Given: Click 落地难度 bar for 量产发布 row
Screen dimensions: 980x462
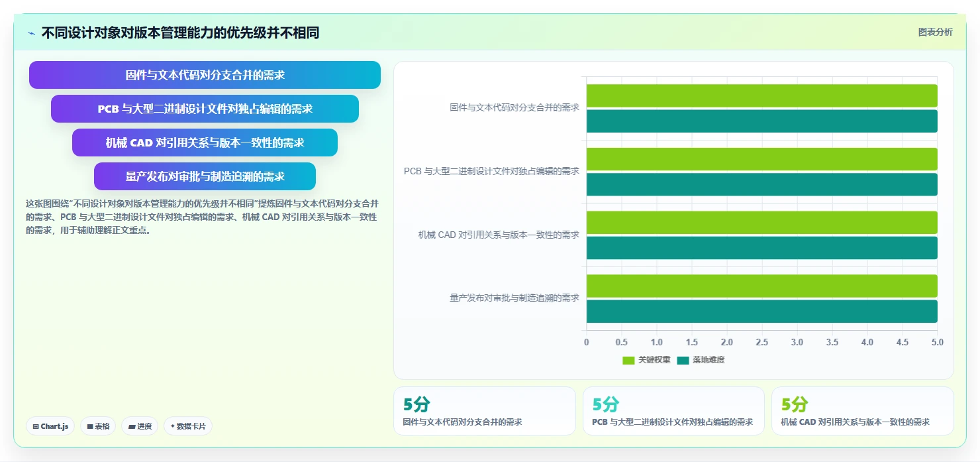Looking at the screenshot, I should 761,312.
